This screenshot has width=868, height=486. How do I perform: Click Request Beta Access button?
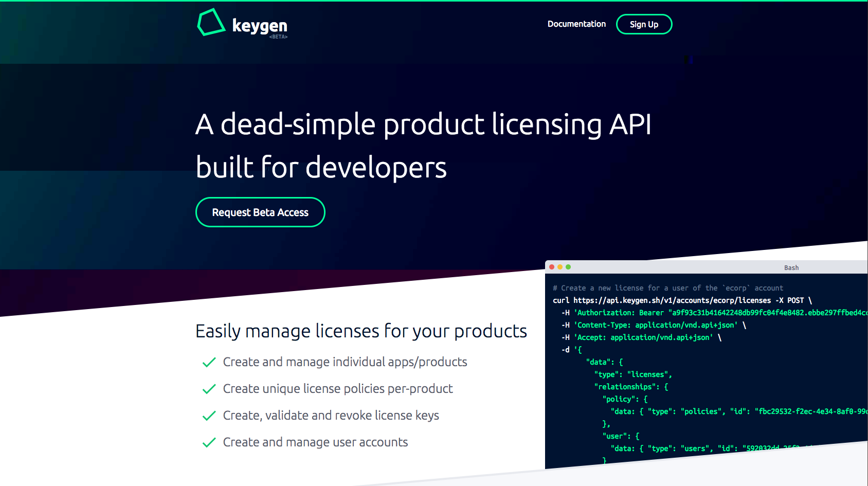pyautogui.click(x=260, y=212)
